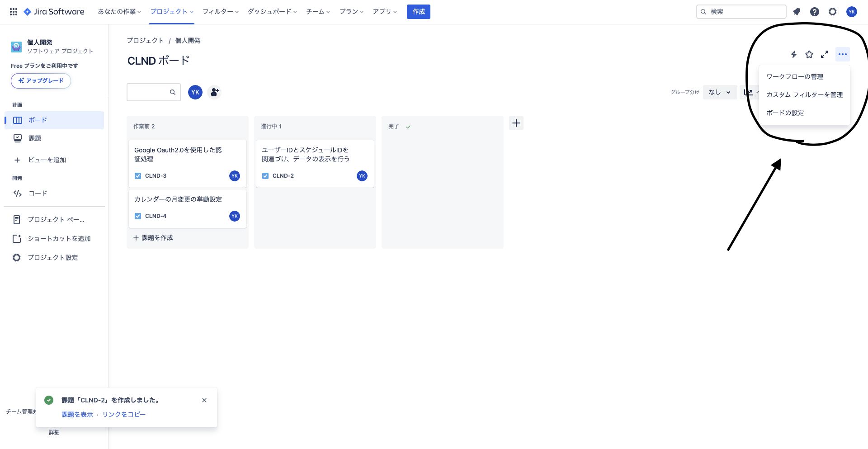Click the CLND-4 issue key
The image size is (868, 449).
click(x=156, y=216)
